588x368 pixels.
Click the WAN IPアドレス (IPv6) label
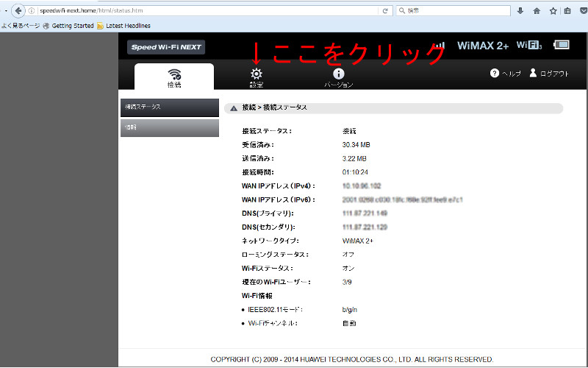click(279, 199)
